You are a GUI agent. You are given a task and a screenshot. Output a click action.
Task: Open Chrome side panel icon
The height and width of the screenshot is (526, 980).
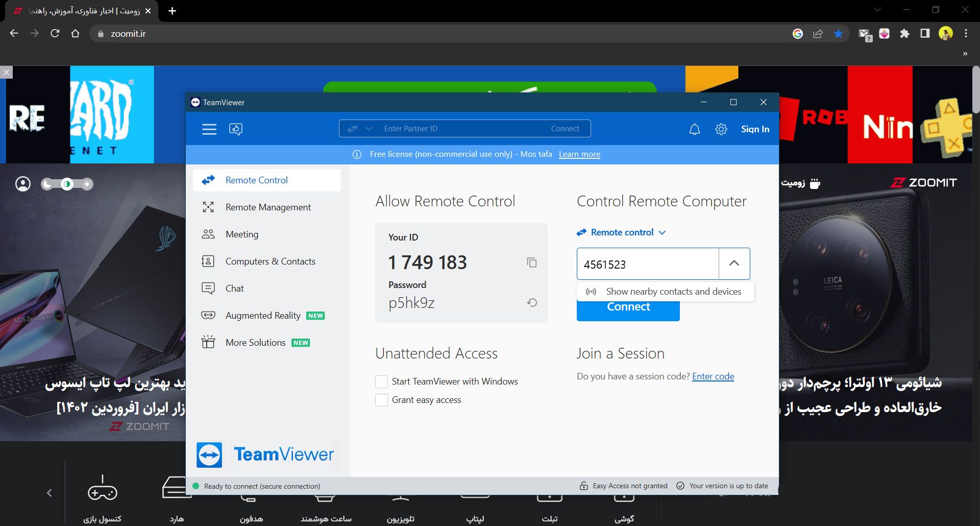925,34
